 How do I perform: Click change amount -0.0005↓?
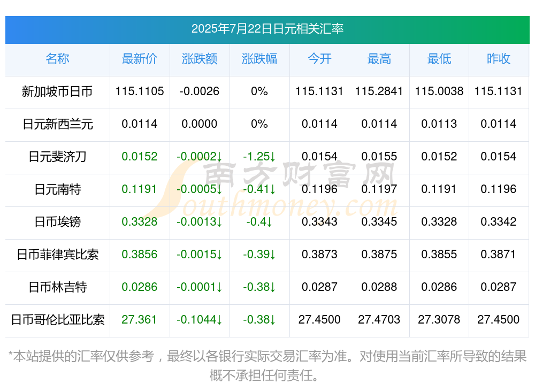(x=200, y=189)
